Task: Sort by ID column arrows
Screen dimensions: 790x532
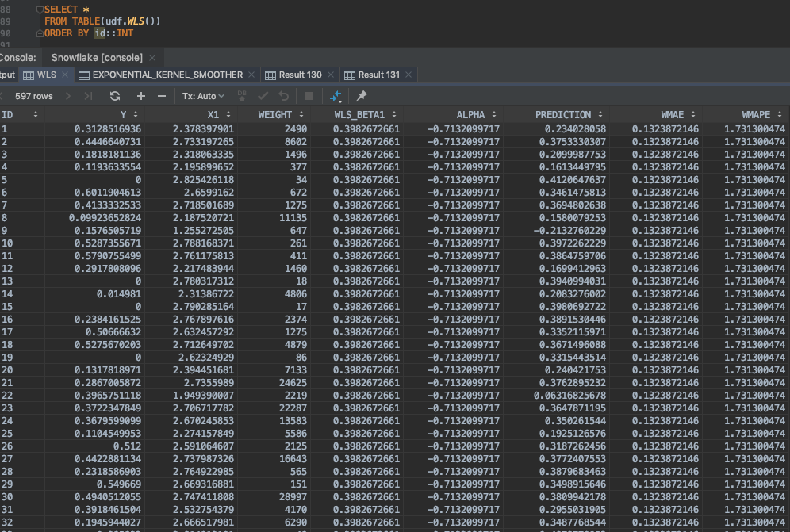Action: 35,115
